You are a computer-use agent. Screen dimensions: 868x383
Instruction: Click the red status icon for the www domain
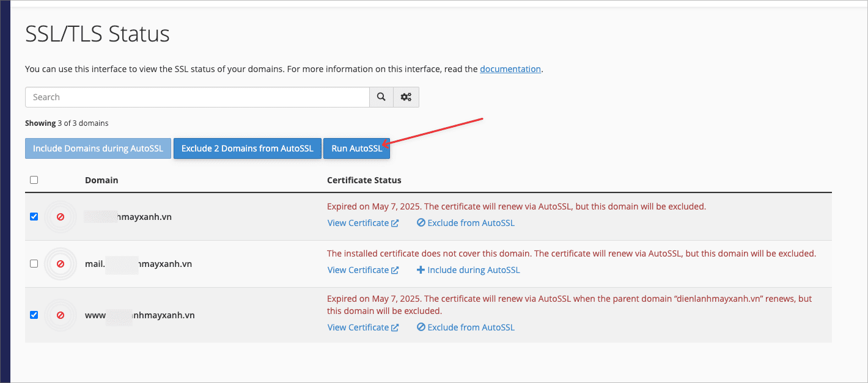click(x=61, y=315)
